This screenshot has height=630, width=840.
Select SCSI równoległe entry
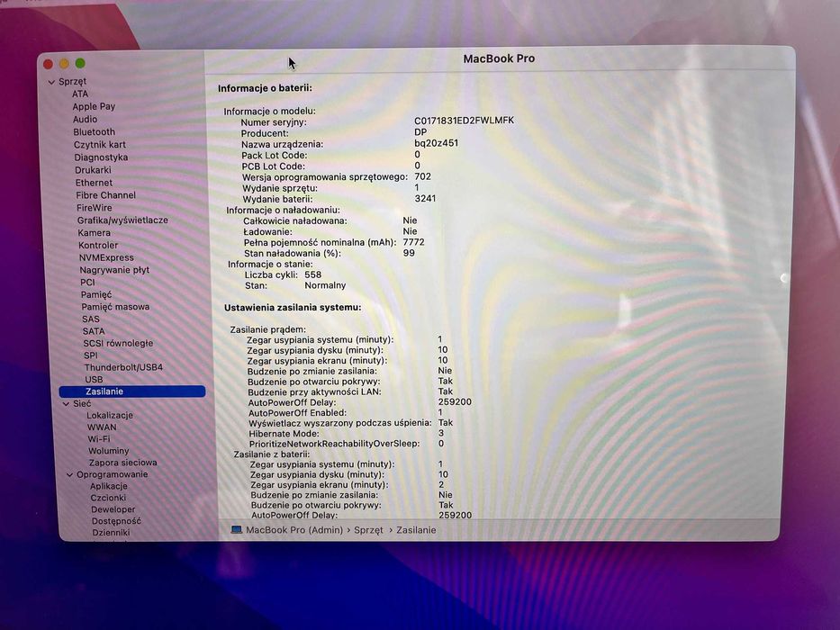coord(118,344)
